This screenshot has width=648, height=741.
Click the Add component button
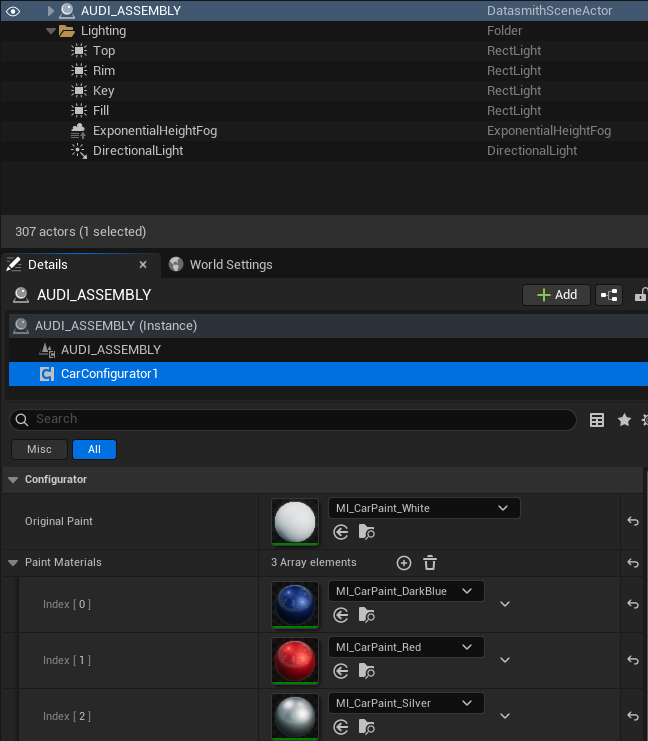(x=556, y=295)
